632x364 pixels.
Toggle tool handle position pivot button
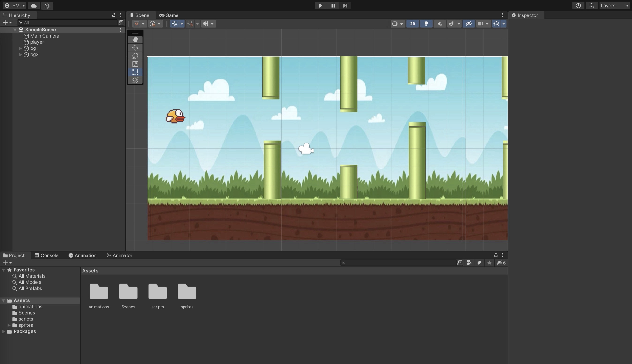pyautogui.click(x=139, y=24)
